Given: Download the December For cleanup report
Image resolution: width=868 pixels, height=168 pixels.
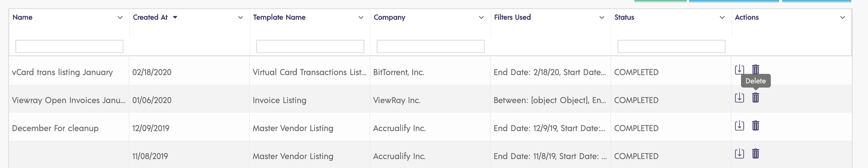Looking at the screenshot, I should pyautogui.click(x=739, y=125).
